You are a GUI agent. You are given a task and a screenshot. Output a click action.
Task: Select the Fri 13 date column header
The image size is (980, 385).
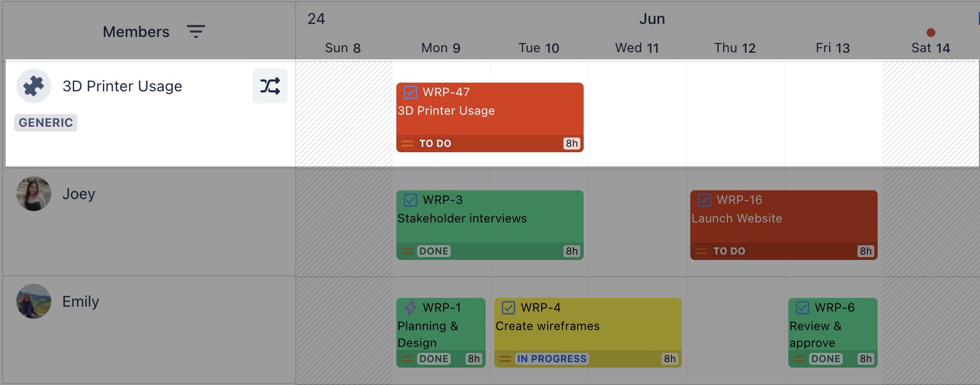832,48
